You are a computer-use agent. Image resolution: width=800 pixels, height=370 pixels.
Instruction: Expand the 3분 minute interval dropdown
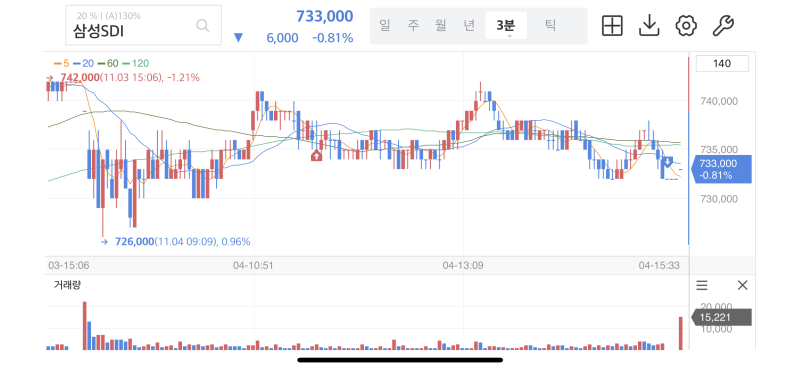coord(506,26)
